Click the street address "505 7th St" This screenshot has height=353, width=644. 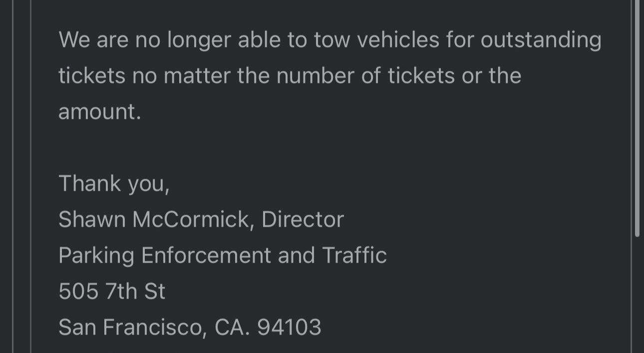pyautogui.click(x=112, y=292)
